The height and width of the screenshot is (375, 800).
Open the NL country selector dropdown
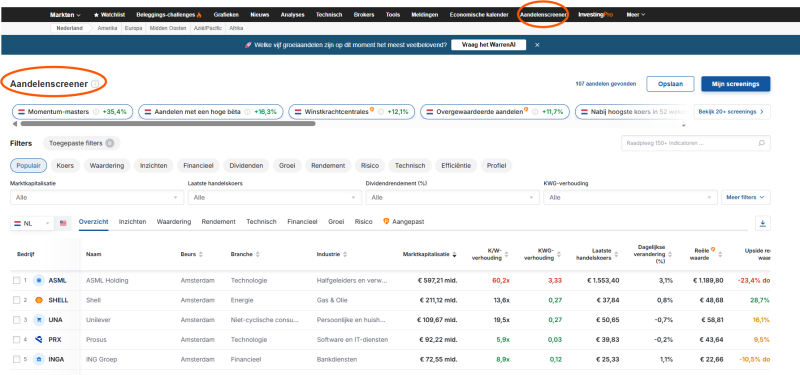pos(32,223)
